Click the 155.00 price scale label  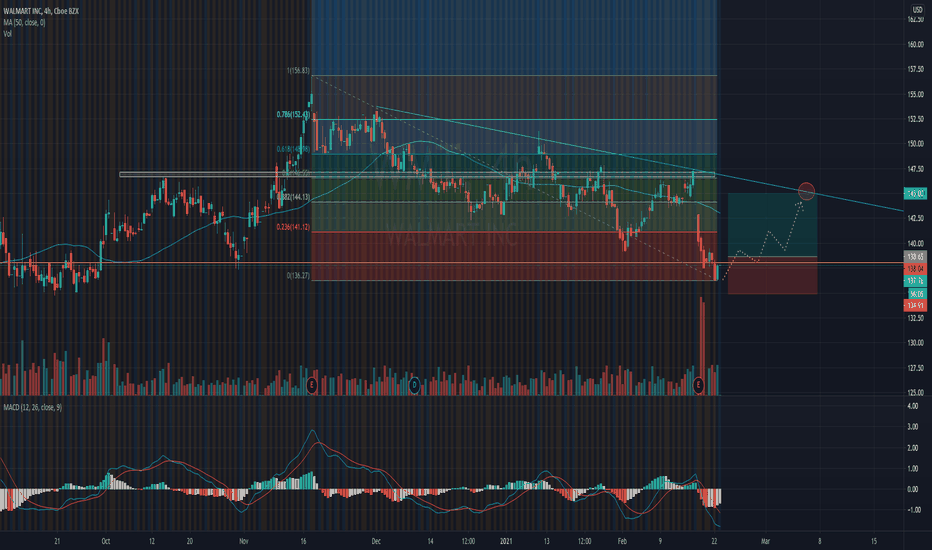pos(915,95)
